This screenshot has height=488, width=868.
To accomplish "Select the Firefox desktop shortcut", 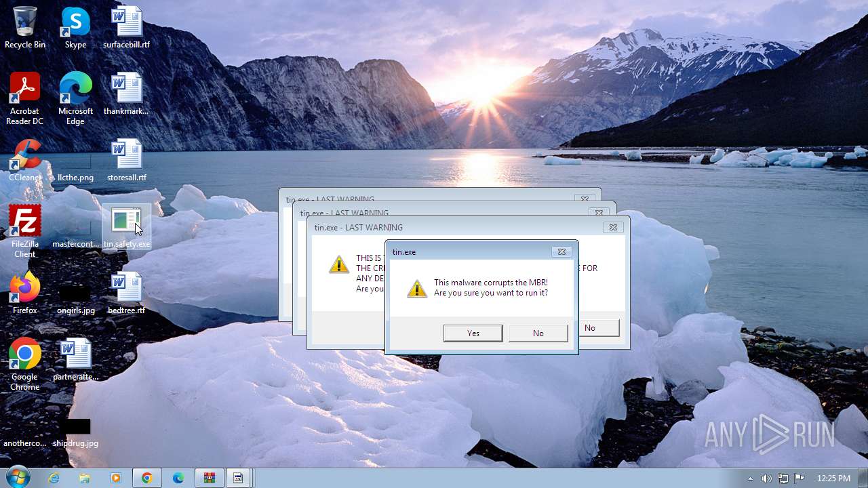I will (25, 293).
